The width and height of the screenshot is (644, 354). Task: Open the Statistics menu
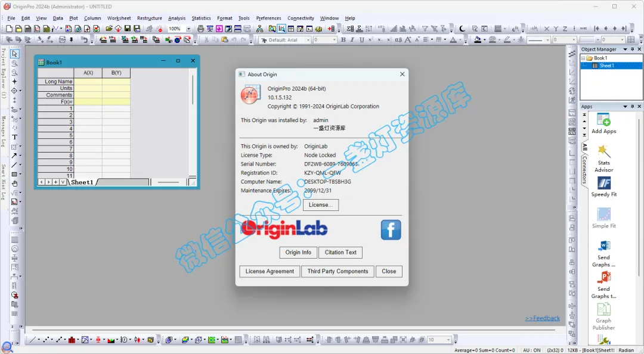(202, 18)
